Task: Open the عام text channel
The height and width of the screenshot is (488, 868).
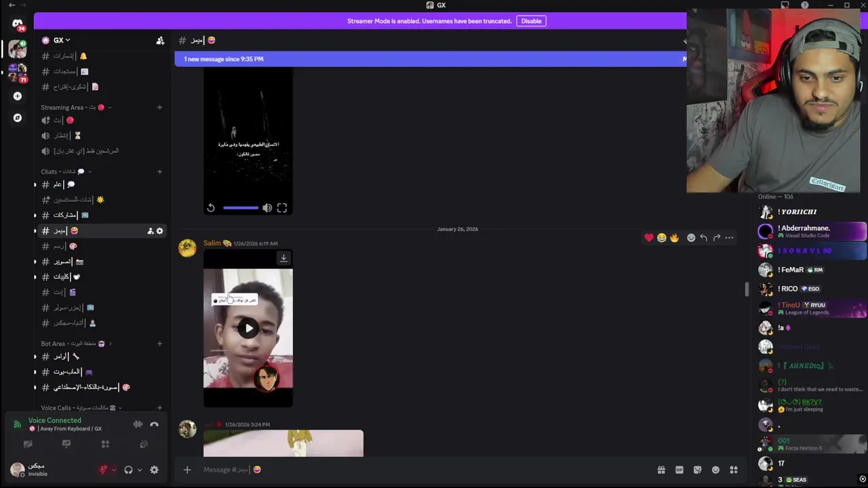Action: click(x=100, y=184)
